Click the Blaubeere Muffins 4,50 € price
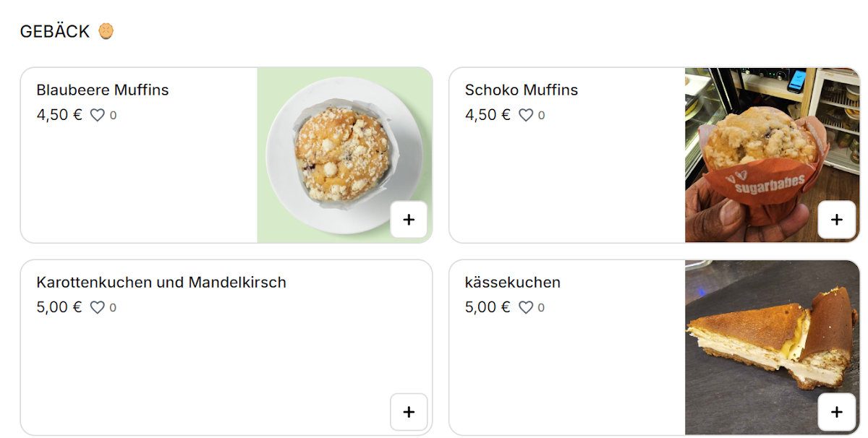Viewport: 868px width, 438px height. pyautogui.click(x=59, y=115)
